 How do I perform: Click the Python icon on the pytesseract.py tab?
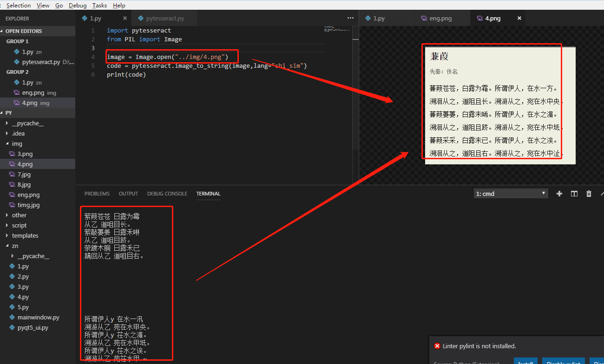[141, 18]
